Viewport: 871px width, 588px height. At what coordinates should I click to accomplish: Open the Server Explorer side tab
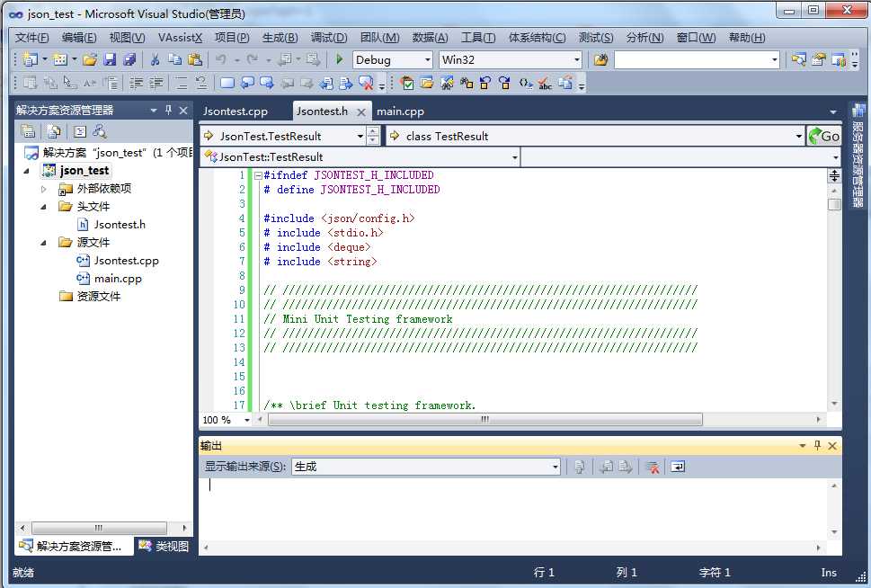(x=858, y=155)
